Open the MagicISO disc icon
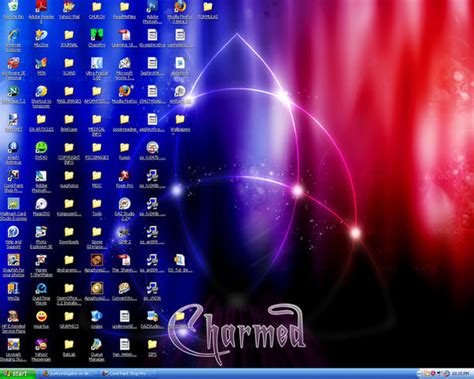Screen dimensions: 474x379 click(x=41, y=207)
